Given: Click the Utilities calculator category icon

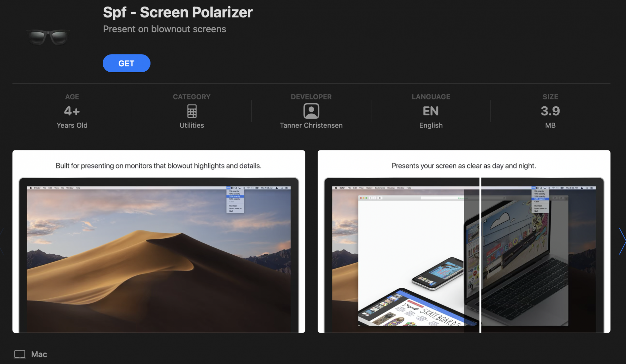Looking at the screenshot, I should [192, 111].
